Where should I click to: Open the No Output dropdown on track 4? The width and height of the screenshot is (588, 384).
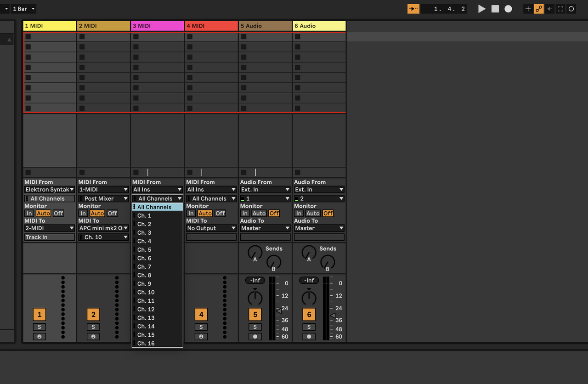click(x=211, y=228)
